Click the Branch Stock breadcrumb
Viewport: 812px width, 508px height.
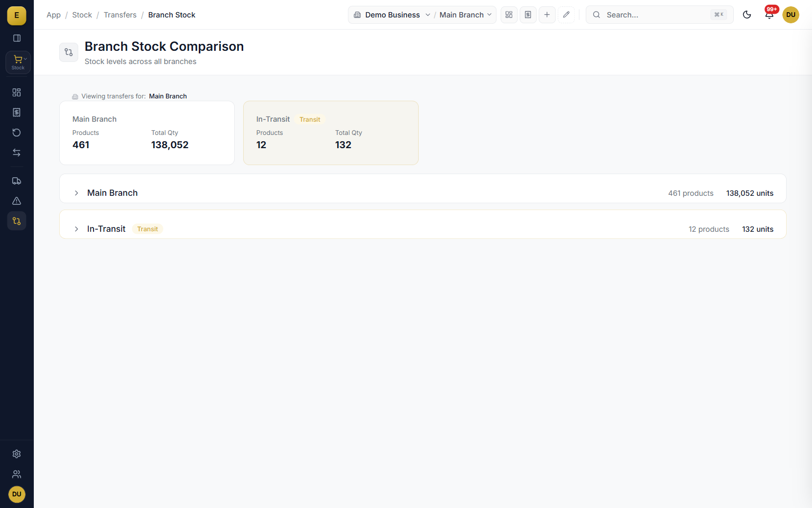pos(172,15)
